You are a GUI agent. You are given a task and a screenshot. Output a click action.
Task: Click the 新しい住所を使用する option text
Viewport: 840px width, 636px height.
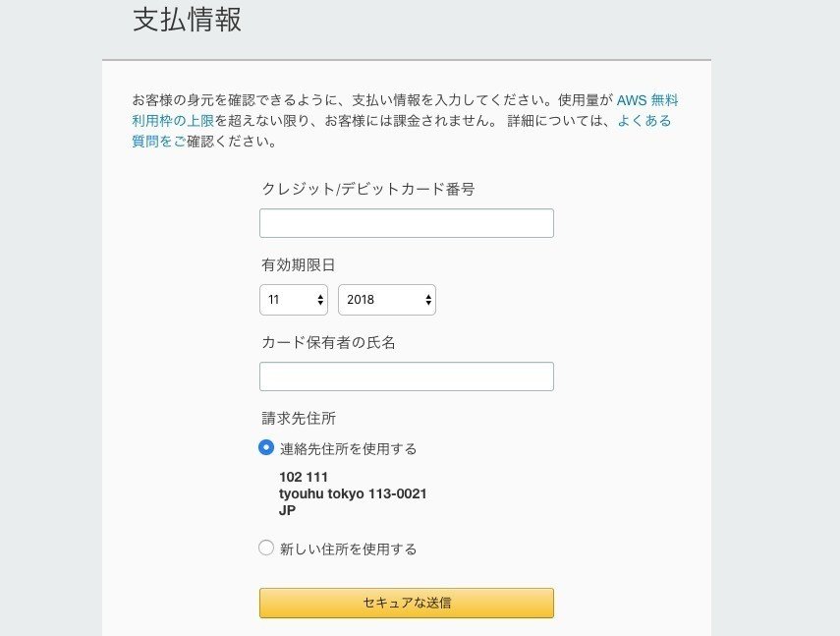(x=348, y=549)
